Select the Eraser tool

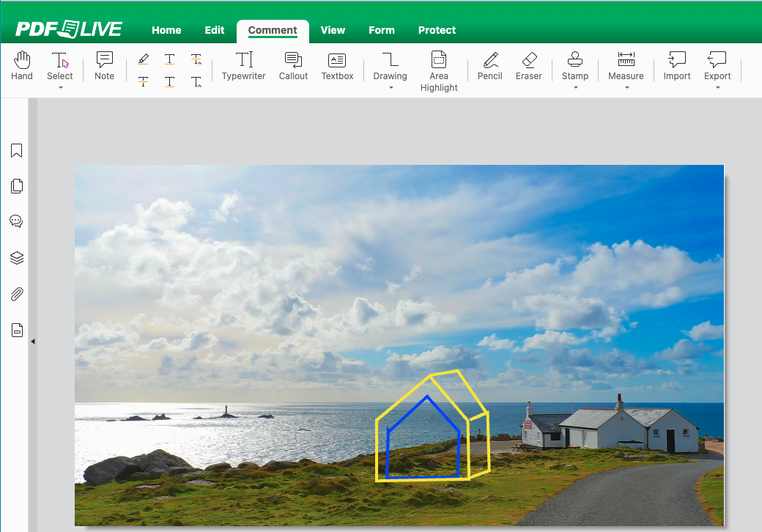[529, 66]
